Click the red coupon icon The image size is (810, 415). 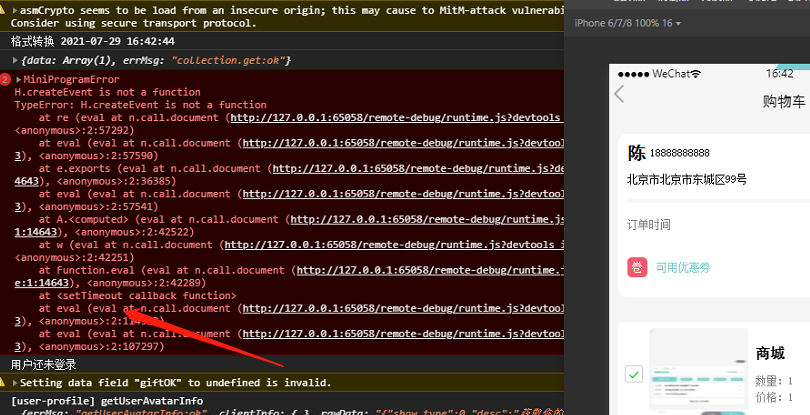coord(637,268)
